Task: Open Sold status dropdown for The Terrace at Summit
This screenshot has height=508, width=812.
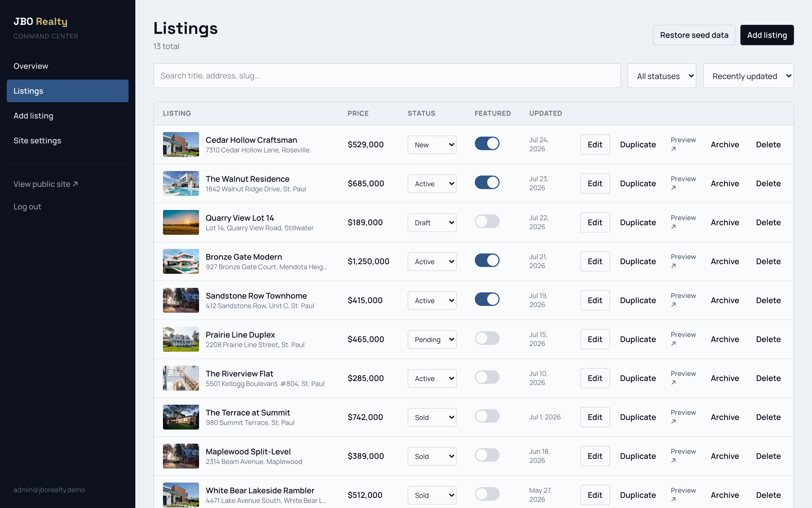Action: point(432,418)
